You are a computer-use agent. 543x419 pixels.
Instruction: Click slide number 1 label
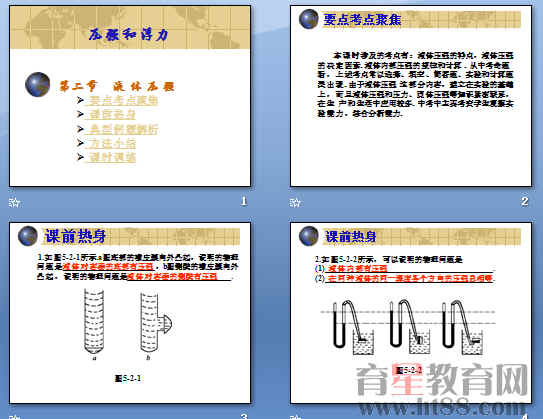pos(244,201)
